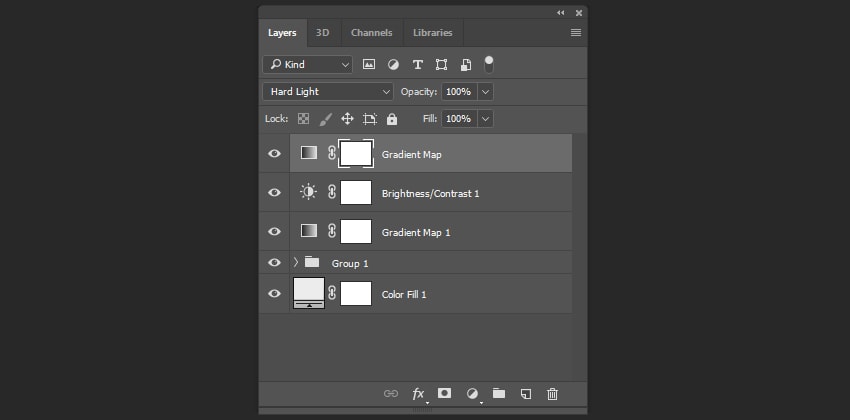850x420 pixels.
Task: Toggle layer filtering on/off switch
Action: pos(489,64)
